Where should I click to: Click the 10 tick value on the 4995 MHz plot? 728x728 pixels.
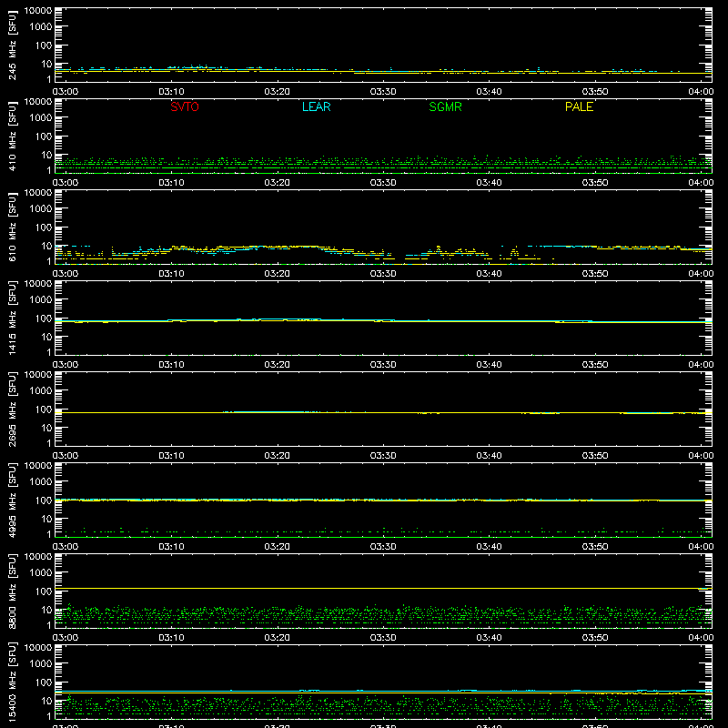(47, 519)
